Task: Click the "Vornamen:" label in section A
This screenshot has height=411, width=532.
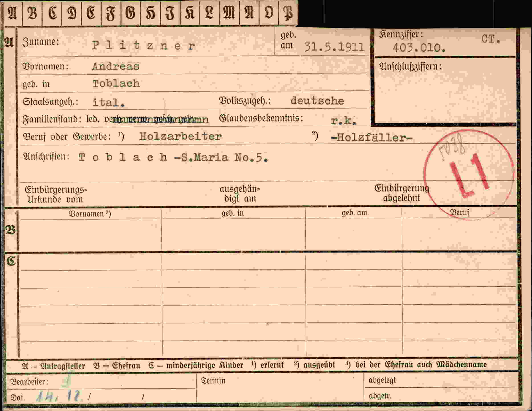Action: pos(45,66)
